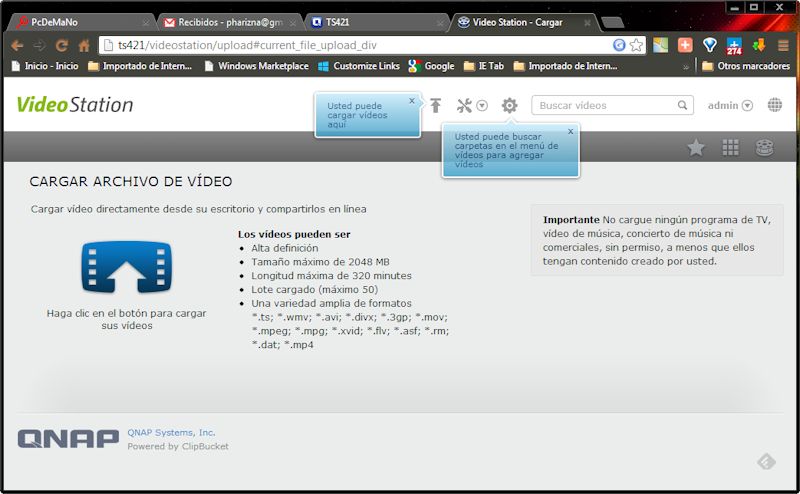This screenshot has height=494, width=800.
Task: Click the extension icon showing 274
Action: coord(734,46)
